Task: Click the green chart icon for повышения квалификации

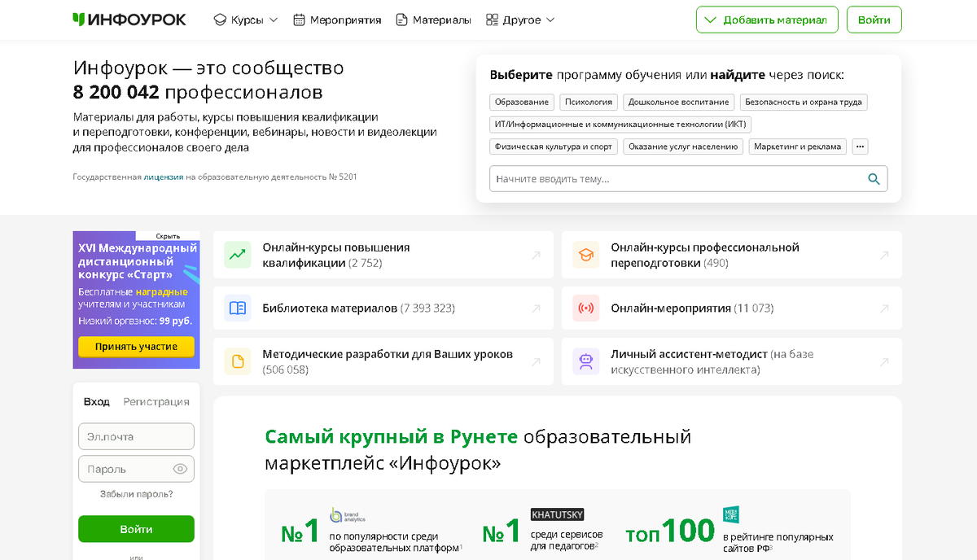Action: point(238,255)
